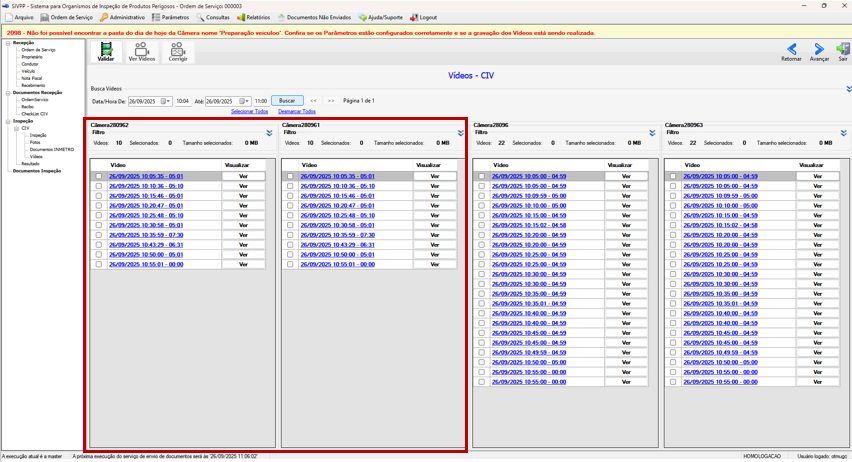Open Ajuda/Suporte help menu
The image size is (852, 462).
tap(381, 17)
